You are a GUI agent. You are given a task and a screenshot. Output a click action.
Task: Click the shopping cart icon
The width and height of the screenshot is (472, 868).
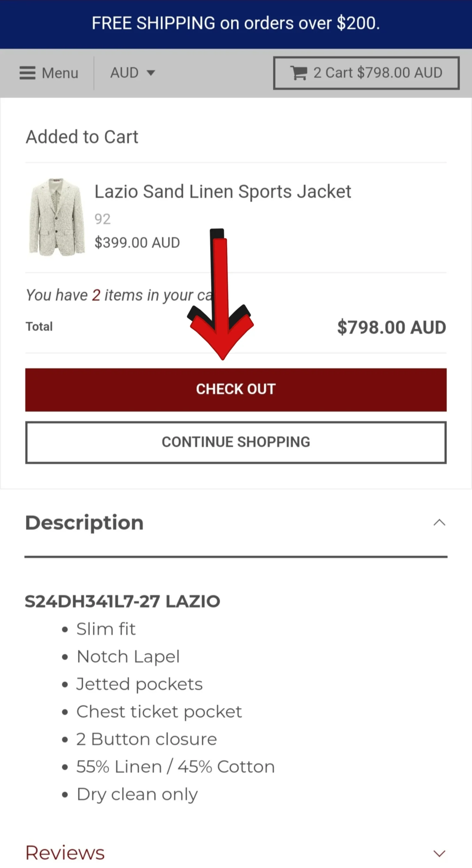(299, 73)
